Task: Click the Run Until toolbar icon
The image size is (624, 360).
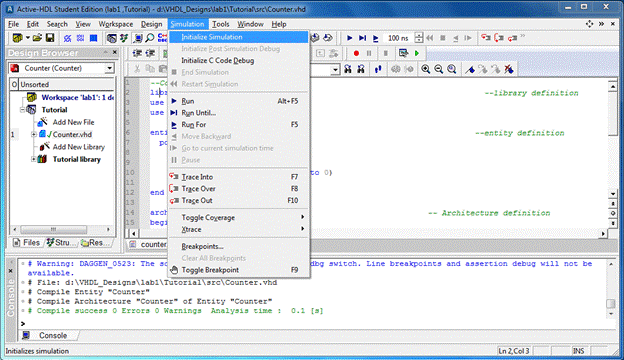Action: (x=362, y=38)
